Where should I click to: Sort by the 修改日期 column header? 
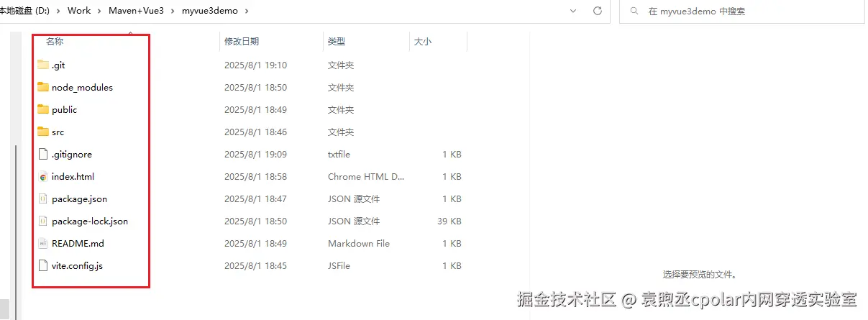pyautogui.click(x=242, y=42)
